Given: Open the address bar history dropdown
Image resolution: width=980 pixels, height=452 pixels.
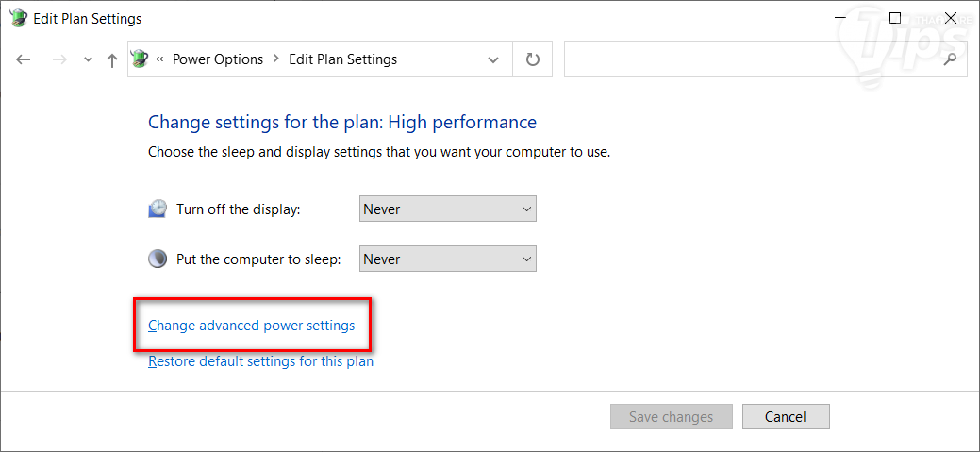Looking at the screenshot, I should (x=493, y=59).
